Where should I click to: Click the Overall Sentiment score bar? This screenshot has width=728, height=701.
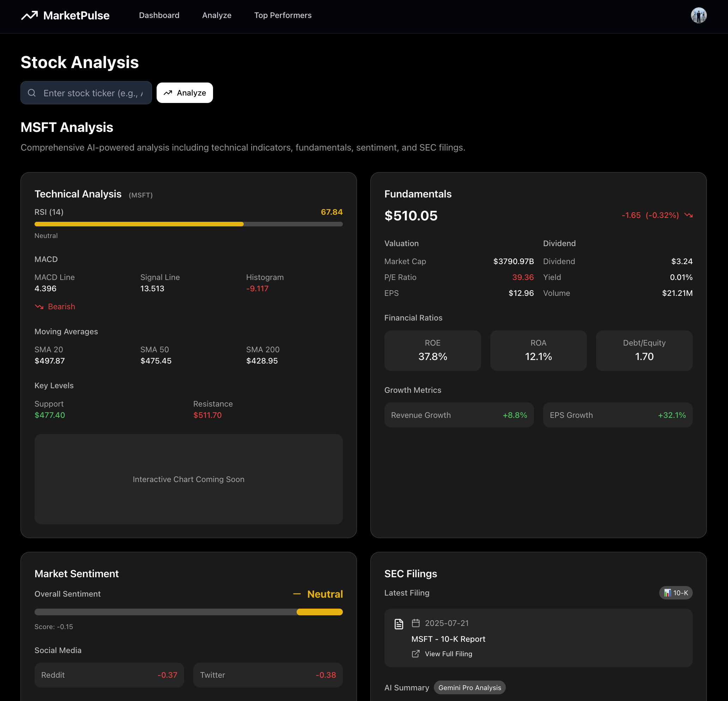(x=189, y=612)
